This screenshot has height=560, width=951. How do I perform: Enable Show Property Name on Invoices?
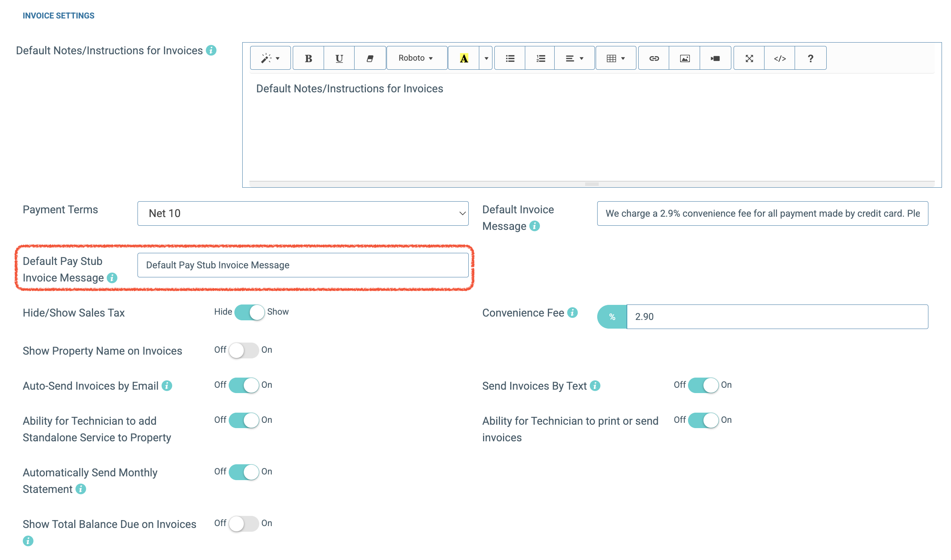coord(243,350)
